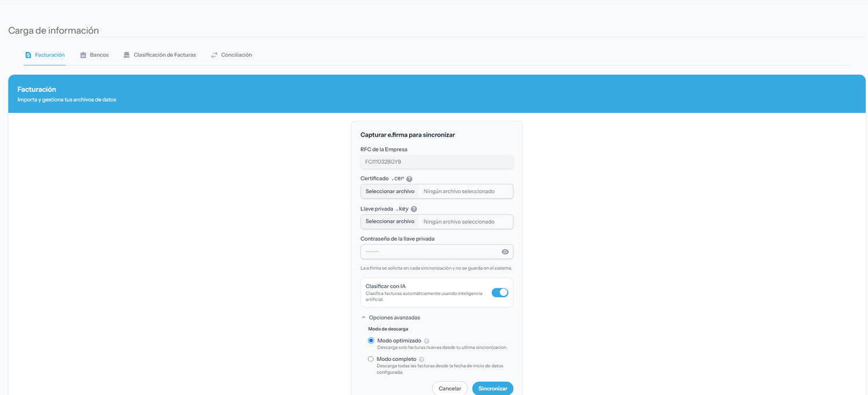Viewport: 868px width, 395px height.
Task: Open Clasificación de Facturas tab
Action: click(x=160, y=55)
